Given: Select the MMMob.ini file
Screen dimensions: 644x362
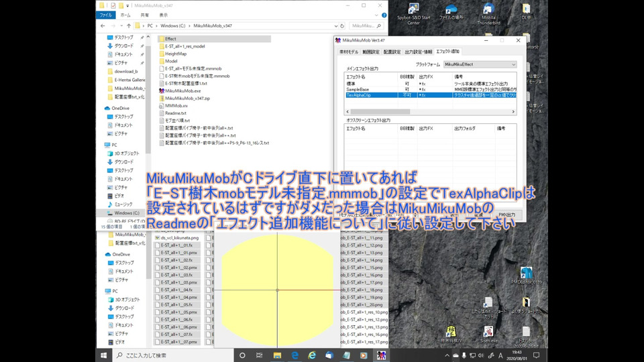Looking at the screenshot, I should point(173,105).
